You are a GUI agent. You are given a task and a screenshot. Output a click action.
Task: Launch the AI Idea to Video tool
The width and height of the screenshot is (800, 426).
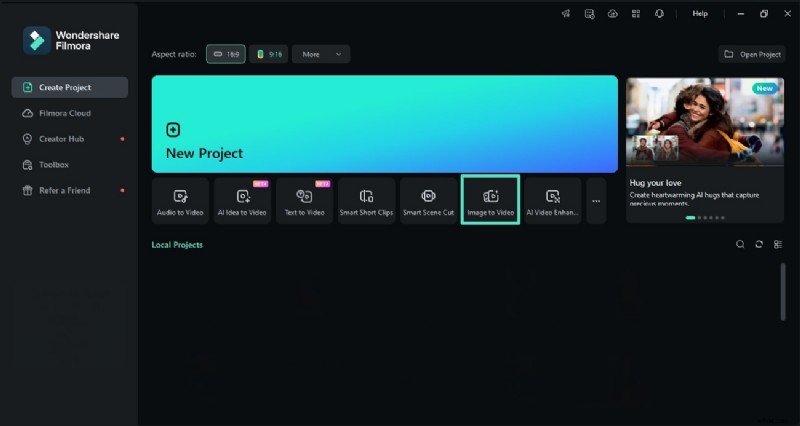click(x=243, y=201)
